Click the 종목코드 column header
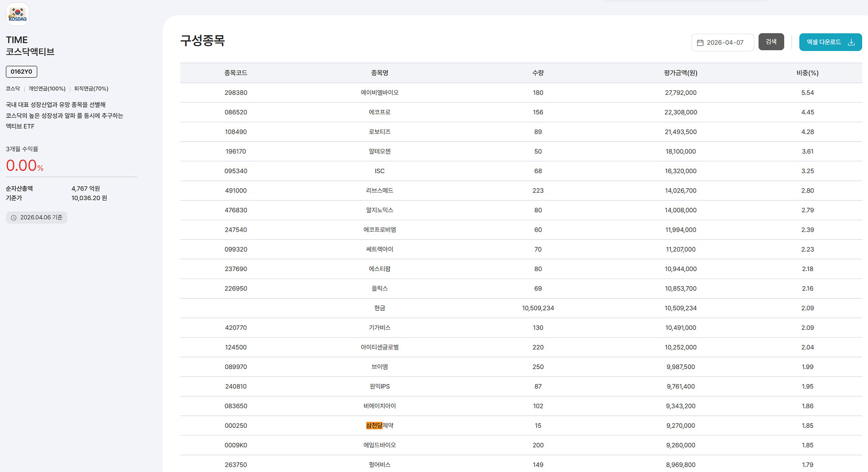Screen dimensions: 868x472 [236, 73]
